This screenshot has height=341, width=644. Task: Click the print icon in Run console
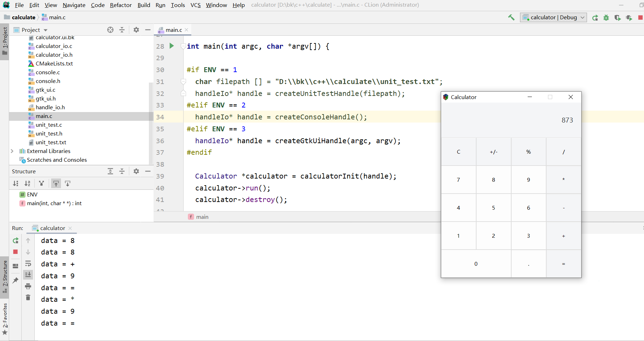click(x=28, y=286)
